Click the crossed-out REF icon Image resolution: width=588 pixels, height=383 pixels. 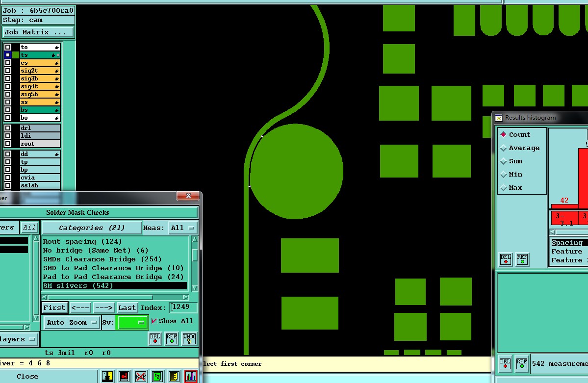click(x=141, y=376)
